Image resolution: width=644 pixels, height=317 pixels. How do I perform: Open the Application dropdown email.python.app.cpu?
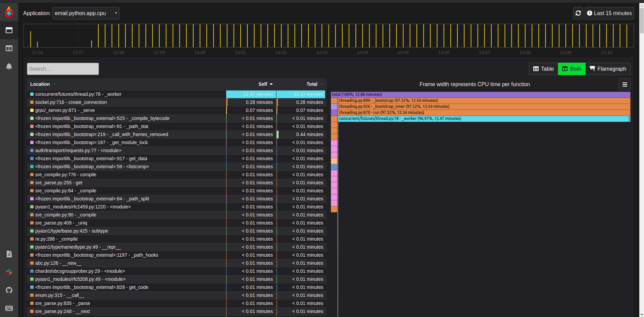coord(86,13)
